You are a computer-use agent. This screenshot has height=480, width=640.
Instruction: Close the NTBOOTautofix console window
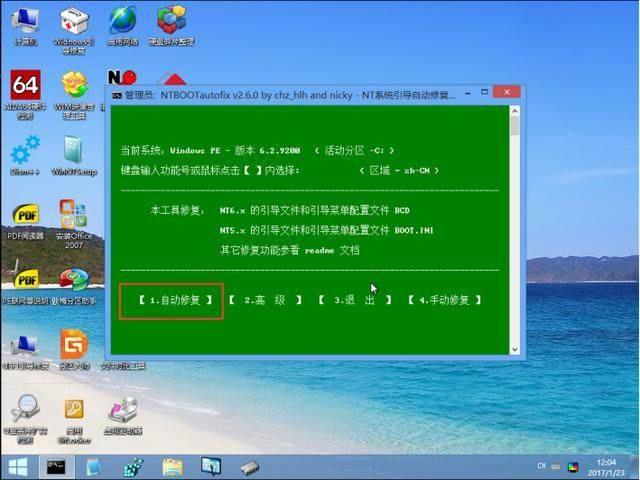(507, 92)
